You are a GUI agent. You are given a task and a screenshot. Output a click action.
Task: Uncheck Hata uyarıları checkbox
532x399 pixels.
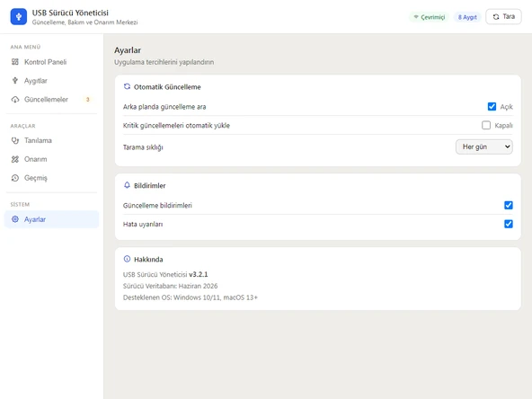509,224
